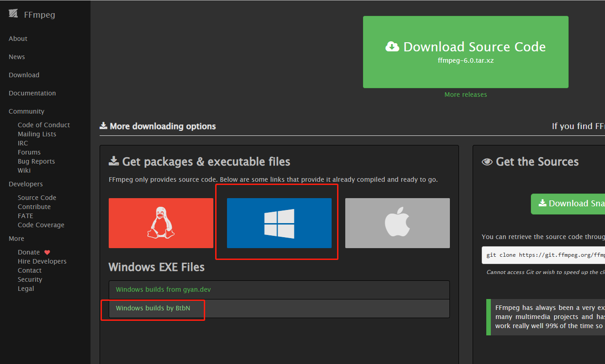This screenshot has width=605, height=364.
Task: Click the Windows EXE Files heading
Action: tap(156, 267)
